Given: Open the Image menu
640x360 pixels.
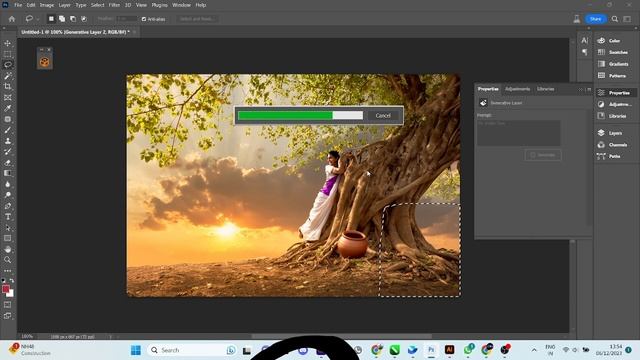Looking at the screenshot, I should (x=47, y=5).
